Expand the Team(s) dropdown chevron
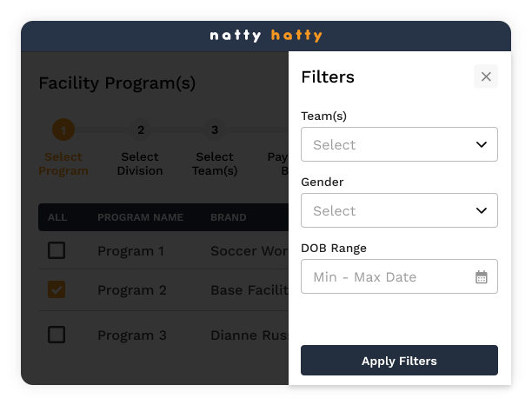 [482, 144]
